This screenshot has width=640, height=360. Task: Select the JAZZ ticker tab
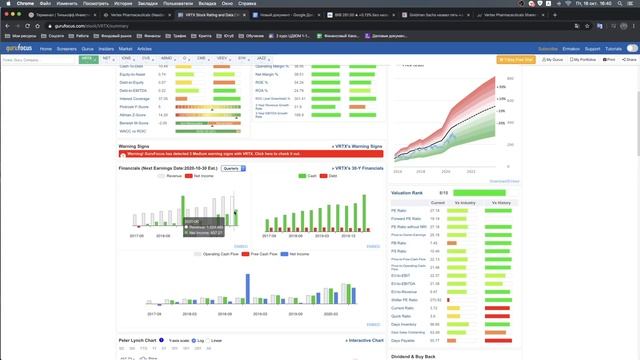[x=263, y=59]
